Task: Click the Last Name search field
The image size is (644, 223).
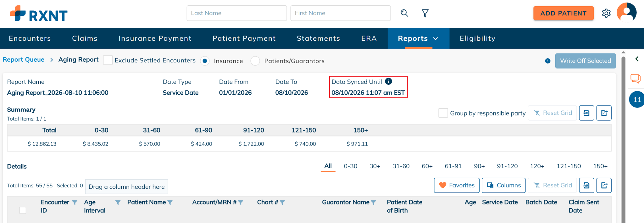Action: [x=237, y=13]
